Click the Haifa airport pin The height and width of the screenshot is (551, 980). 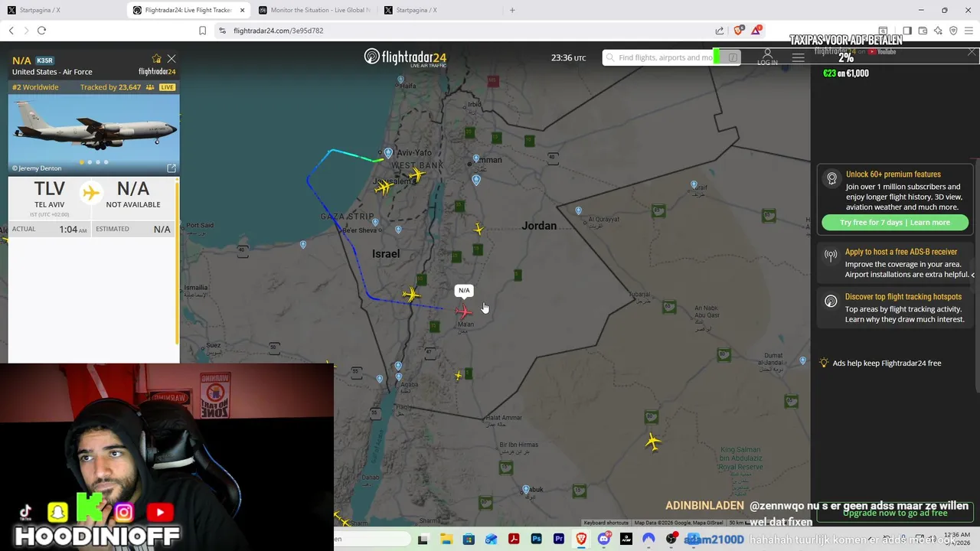(x=400, y=79)
